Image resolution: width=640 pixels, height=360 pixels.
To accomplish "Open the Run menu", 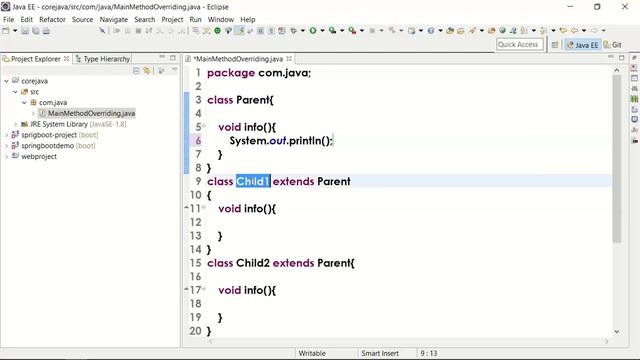I will click(x=195, y=19).
